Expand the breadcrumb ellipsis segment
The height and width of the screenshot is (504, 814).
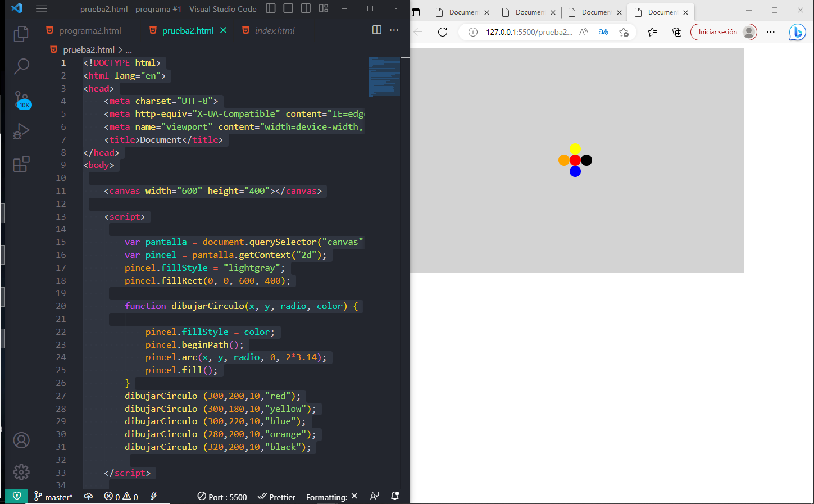[x=129, y=49]
